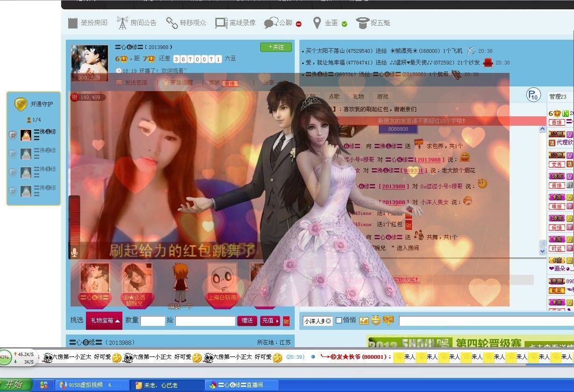574x392 pixels.
Task: Send a private message via 发送密信
Action: [132, 83]
